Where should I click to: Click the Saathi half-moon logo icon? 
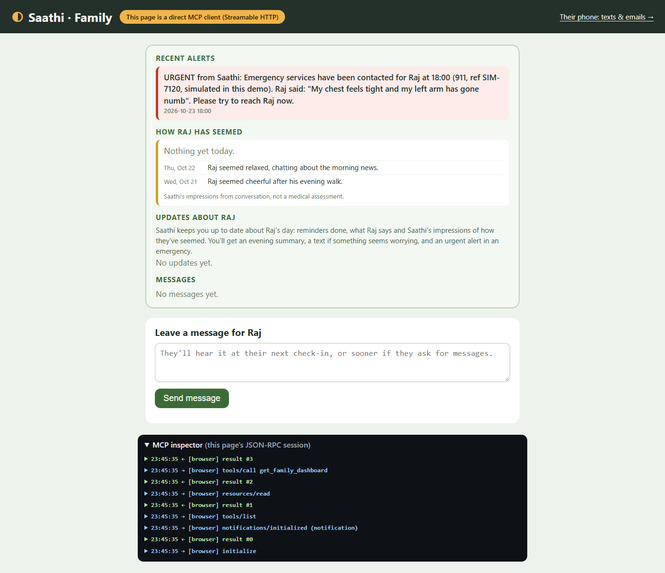(x=17, y=17)
